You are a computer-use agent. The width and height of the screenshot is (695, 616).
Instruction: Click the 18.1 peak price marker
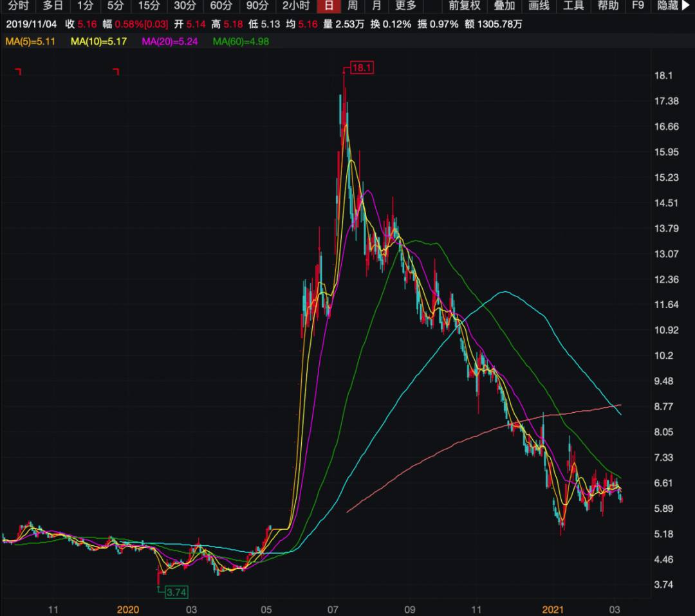click(361, 68)
